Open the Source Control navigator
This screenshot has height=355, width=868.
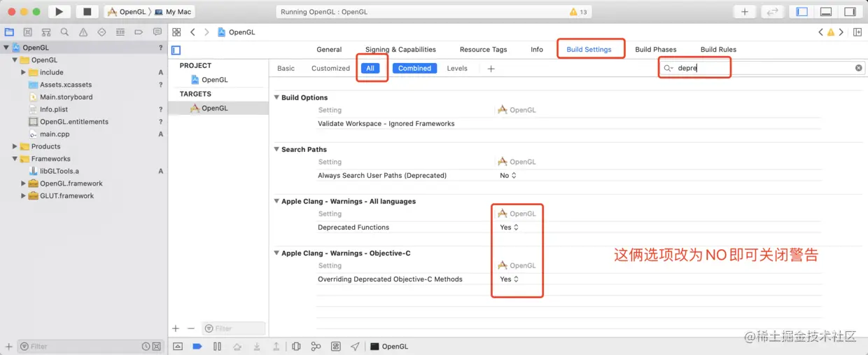[27, 32]
